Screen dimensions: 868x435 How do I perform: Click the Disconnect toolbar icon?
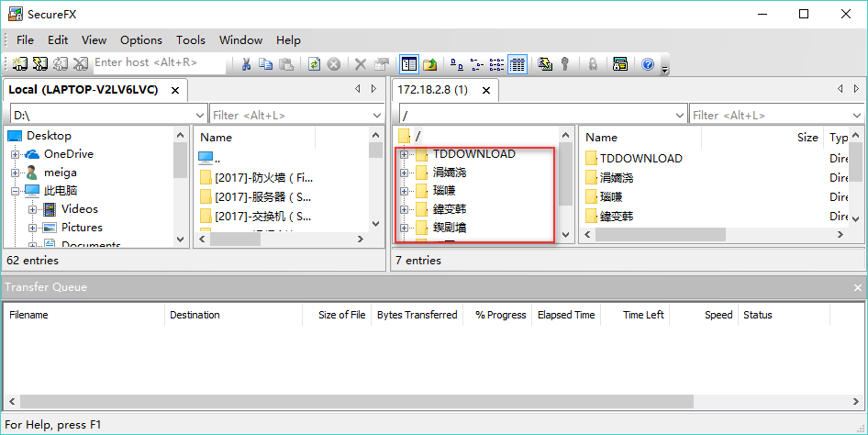(x=80, y=64)
